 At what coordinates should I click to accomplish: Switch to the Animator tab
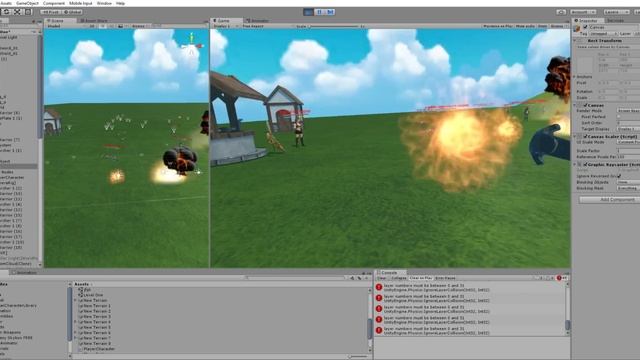click(x=258, y=20)
